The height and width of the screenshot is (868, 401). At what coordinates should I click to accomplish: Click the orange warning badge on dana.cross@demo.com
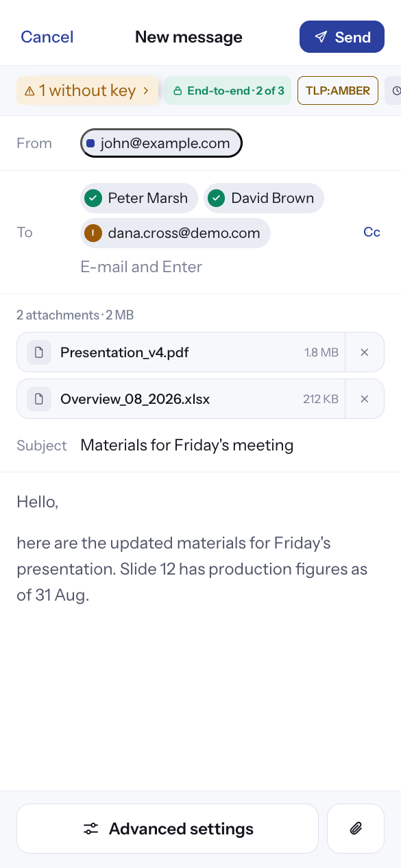click(x=93, y=233)
